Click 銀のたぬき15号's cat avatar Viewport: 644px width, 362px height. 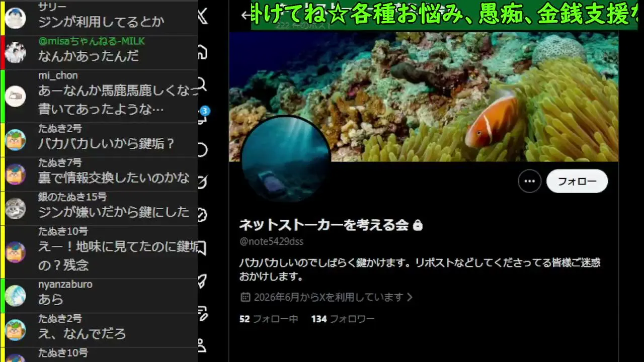pyautogui.click(x=16, y=208)
